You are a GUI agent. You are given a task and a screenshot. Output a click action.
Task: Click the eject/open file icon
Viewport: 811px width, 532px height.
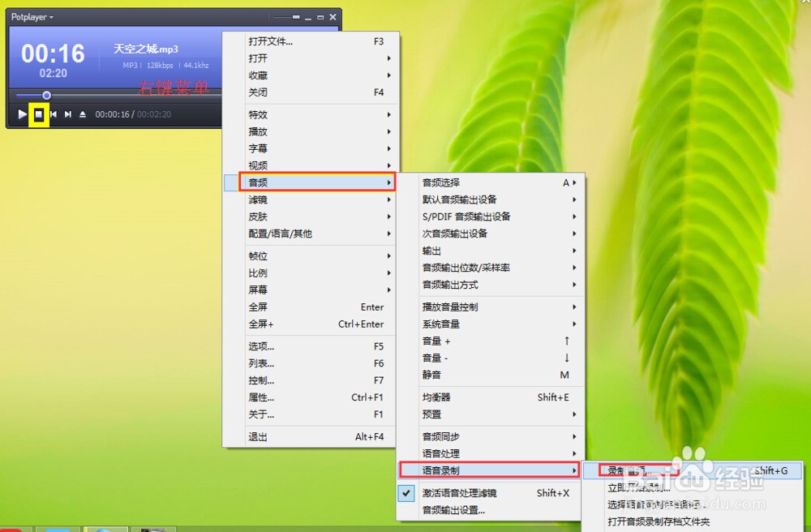83,114
